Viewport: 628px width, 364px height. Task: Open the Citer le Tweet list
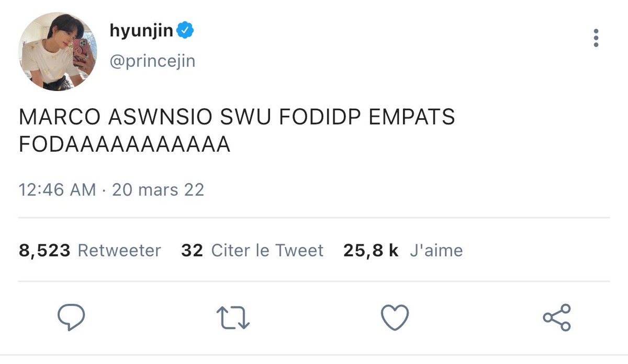point(267,251)
